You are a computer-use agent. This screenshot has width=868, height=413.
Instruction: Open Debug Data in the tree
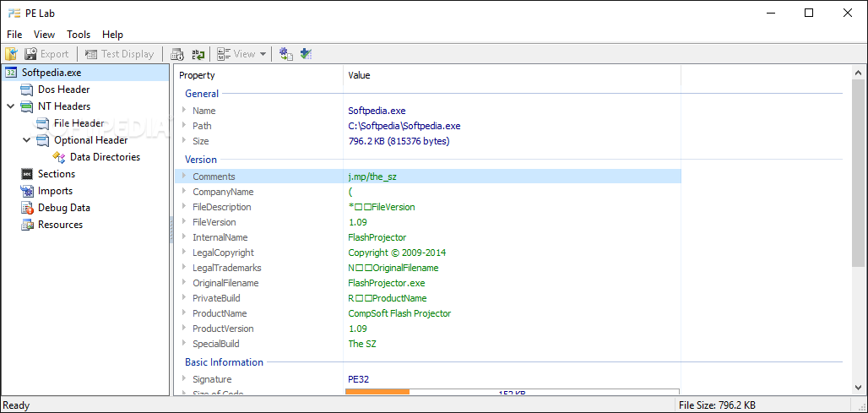63,208
